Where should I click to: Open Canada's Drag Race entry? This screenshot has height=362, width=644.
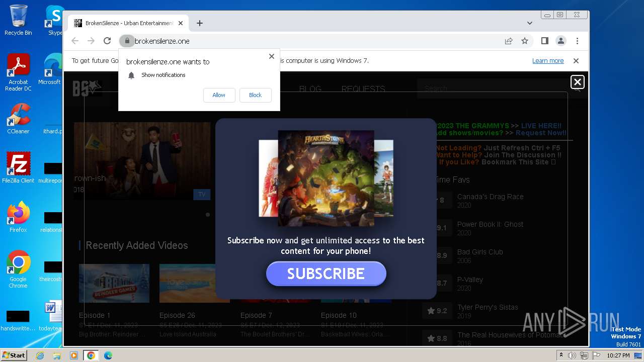(x=490, y=197)
